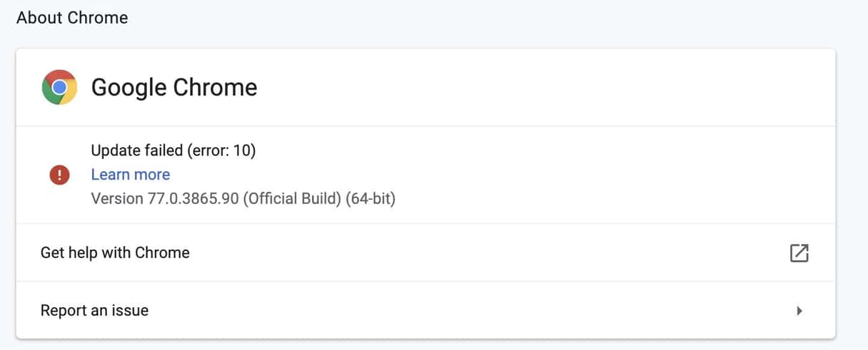This screenshot has width=868, height=350.
Task: Click the "(64-bit)" architecture label
Action: [x=370, y=198]
